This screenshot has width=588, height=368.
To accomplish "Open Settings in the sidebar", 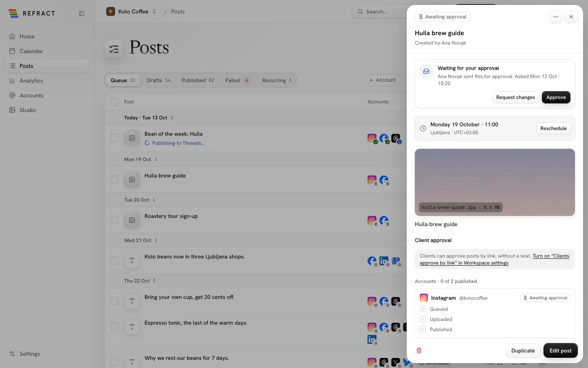I will point(47,354).
